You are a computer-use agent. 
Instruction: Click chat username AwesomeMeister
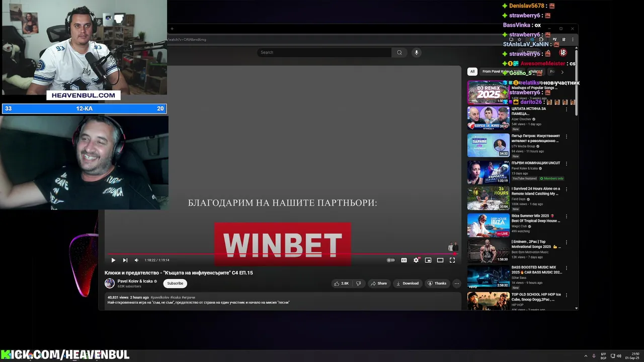(x=543, y=64)
